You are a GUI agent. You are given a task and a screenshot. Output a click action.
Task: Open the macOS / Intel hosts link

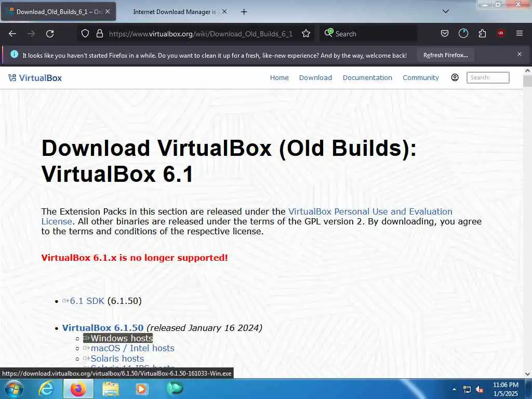click(132, 349)
